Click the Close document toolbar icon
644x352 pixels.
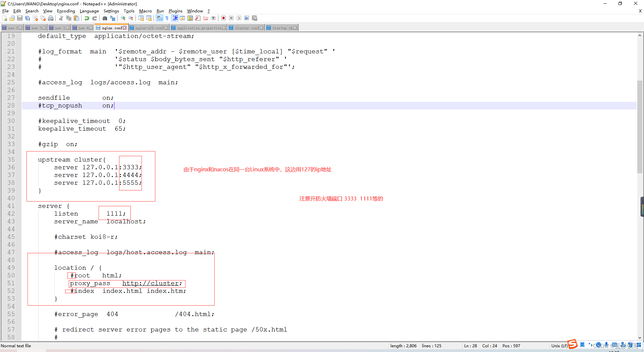[x=35, y=18]
